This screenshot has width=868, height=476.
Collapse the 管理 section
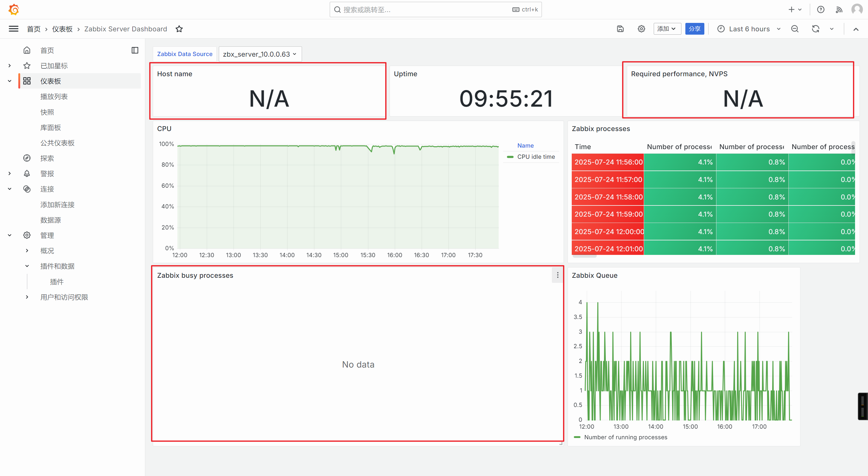tap(9, 236)
